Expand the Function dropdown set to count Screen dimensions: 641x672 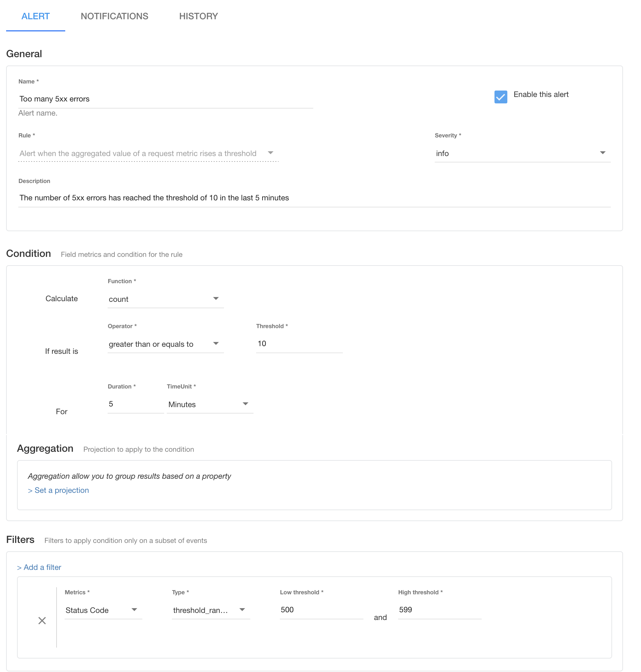(165, 299)
